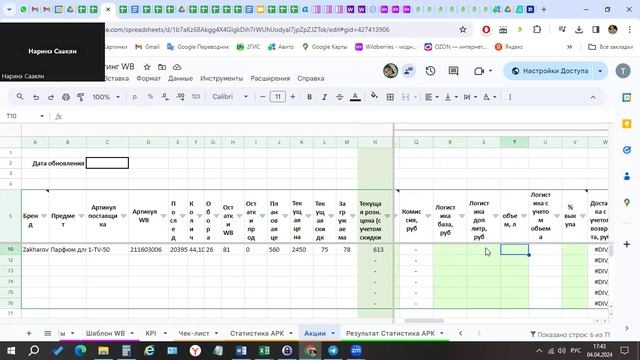Screen dimensions: 640x360
Task: Add a new sheet with plus button
Action: [x=29, y=333]
